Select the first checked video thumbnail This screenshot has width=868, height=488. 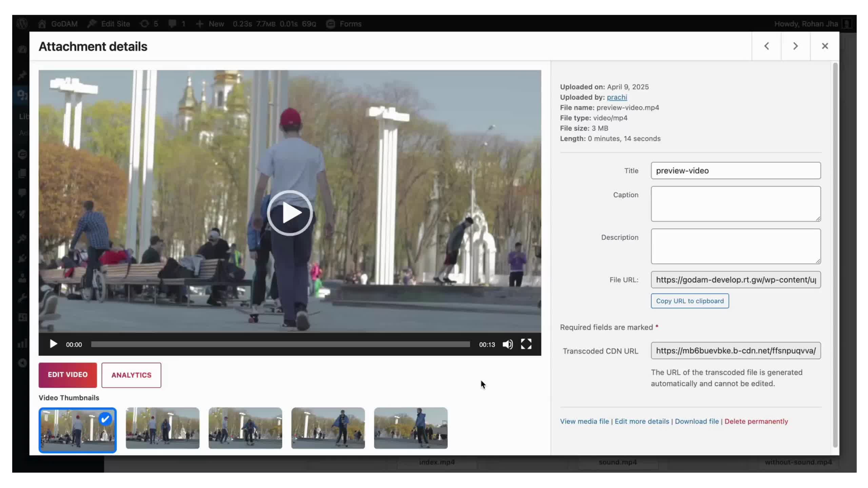point(78,430)
